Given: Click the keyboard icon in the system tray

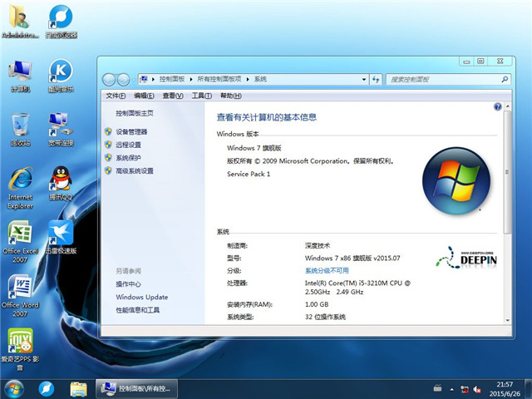Looking at the screenshot, I should (438, 388).
